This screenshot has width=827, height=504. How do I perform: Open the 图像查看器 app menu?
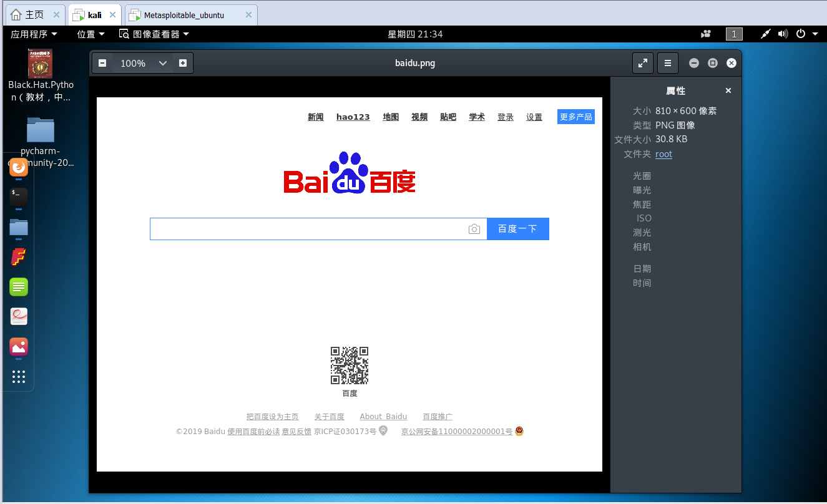click(x=154, y=34)
